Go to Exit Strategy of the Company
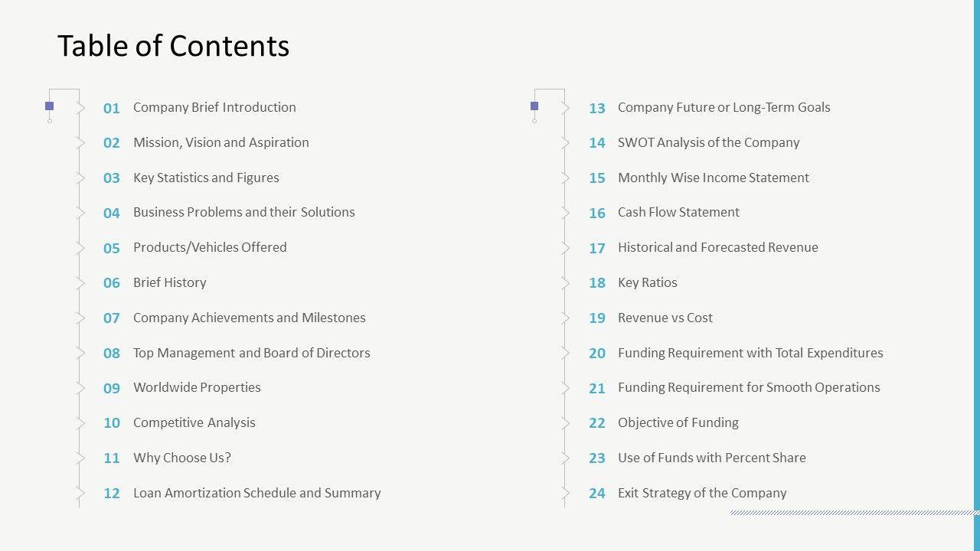 tap(701, 493)
